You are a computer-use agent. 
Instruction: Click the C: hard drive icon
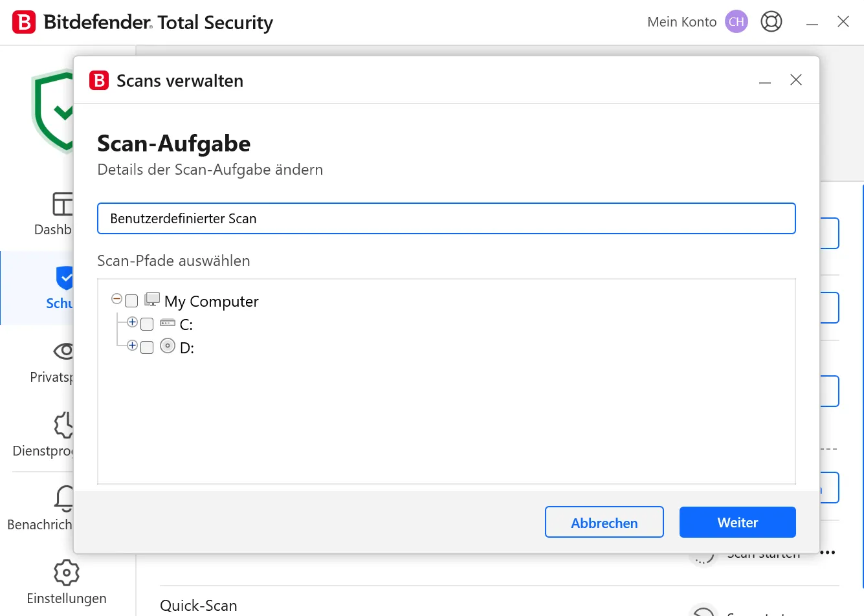coord(168,323)
